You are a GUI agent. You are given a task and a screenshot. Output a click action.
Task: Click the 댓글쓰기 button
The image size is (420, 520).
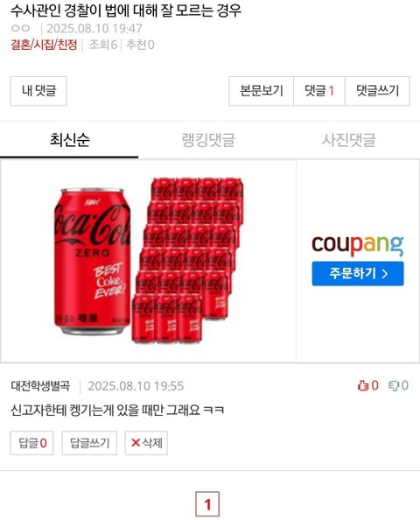pos(377,91)
